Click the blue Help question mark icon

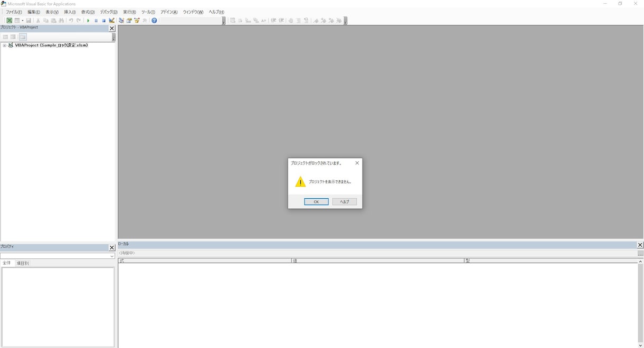(154, 21)
